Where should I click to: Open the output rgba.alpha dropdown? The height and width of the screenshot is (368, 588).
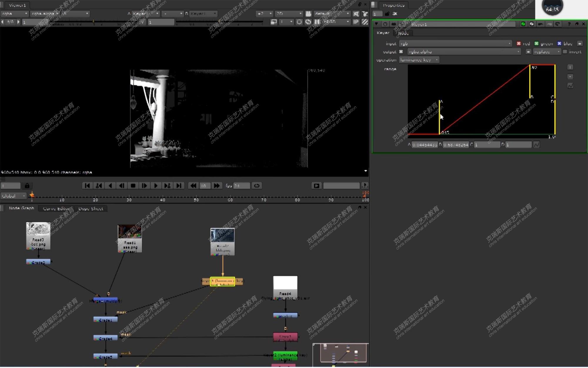click(464, 52)
